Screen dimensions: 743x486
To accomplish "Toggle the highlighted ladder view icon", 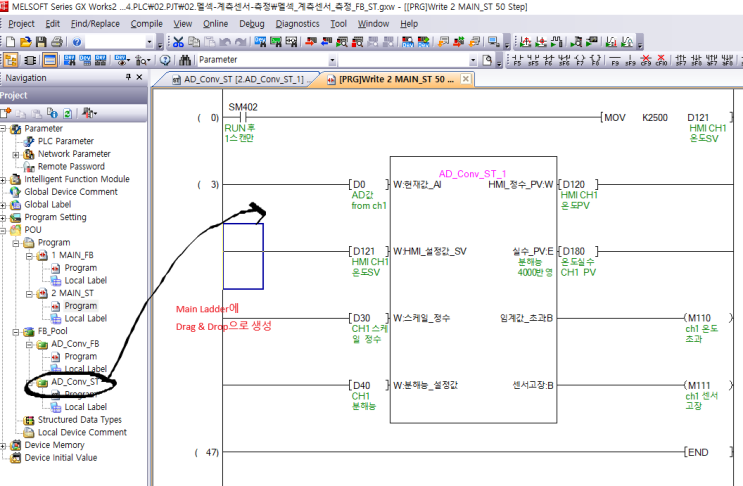I will pyautogui.click(x=49, y=60).
